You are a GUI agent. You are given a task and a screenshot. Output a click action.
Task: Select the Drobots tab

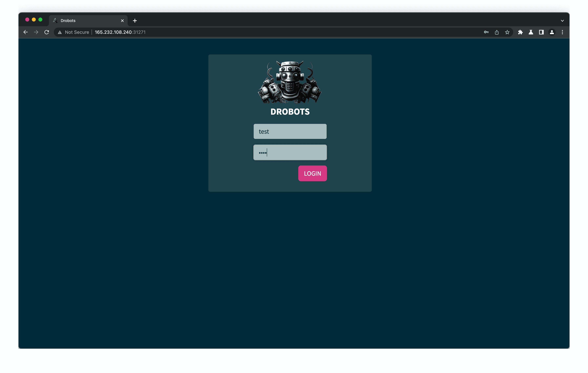coord(88,21)
